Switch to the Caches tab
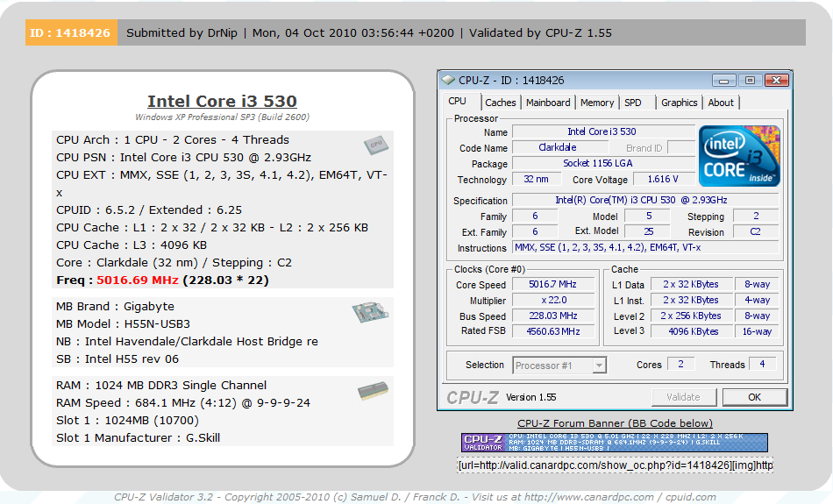Image resolution: width=833 pixels, height=504 pixels. pos(501,103)
